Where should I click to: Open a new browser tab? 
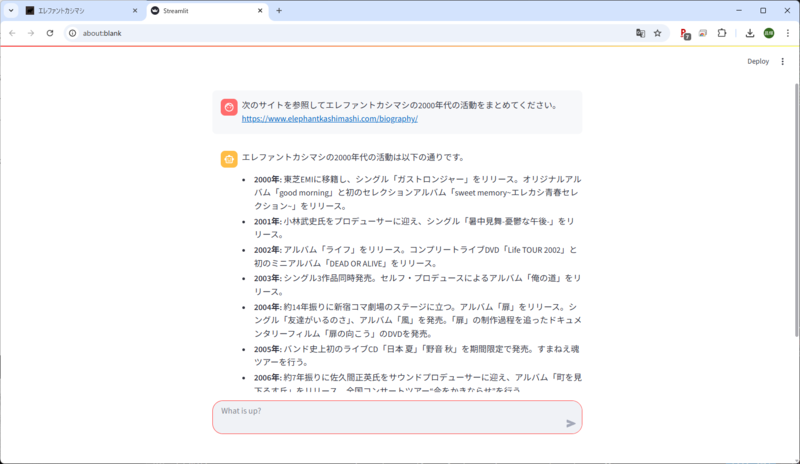point(279,11)
